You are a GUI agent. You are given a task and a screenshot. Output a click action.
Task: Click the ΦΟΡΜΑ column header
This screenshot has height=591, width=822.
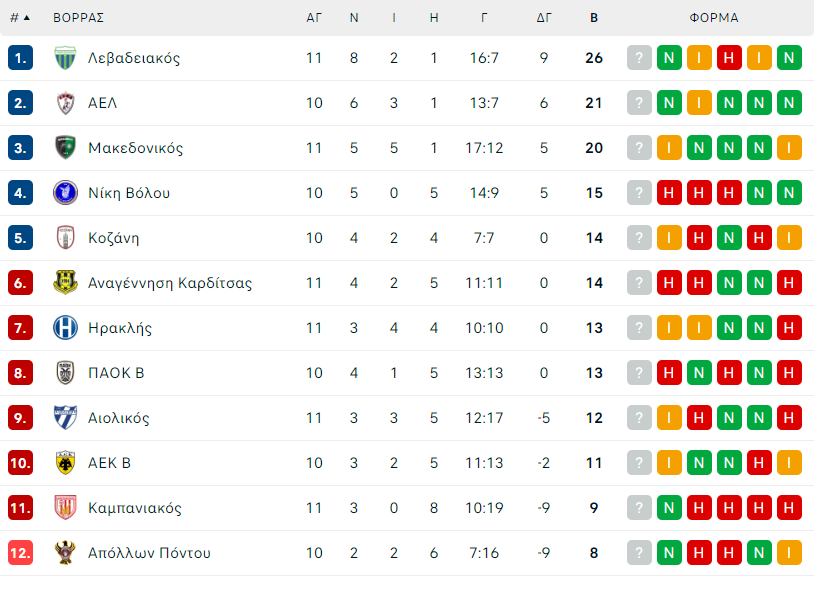point(714,18)
